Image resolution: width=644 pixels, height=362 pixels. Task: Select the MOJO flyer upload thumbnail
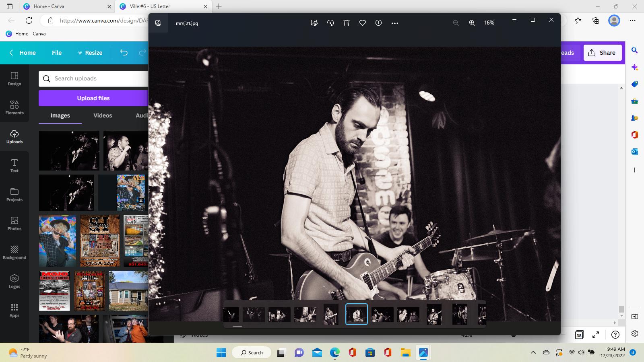54,291
